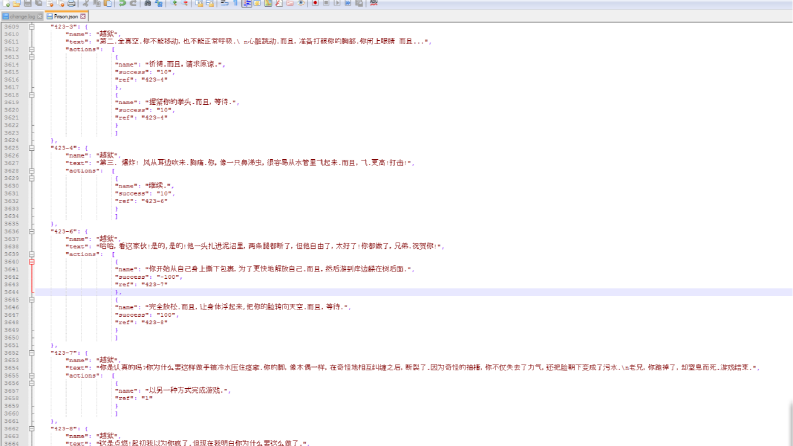Click line number 3644 in the margin

(x=12, y=292)
